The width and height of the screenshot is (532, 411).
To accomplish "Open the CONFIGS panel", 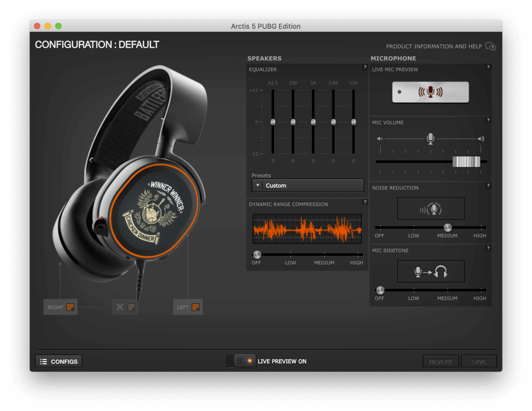I will pos(59,361).
